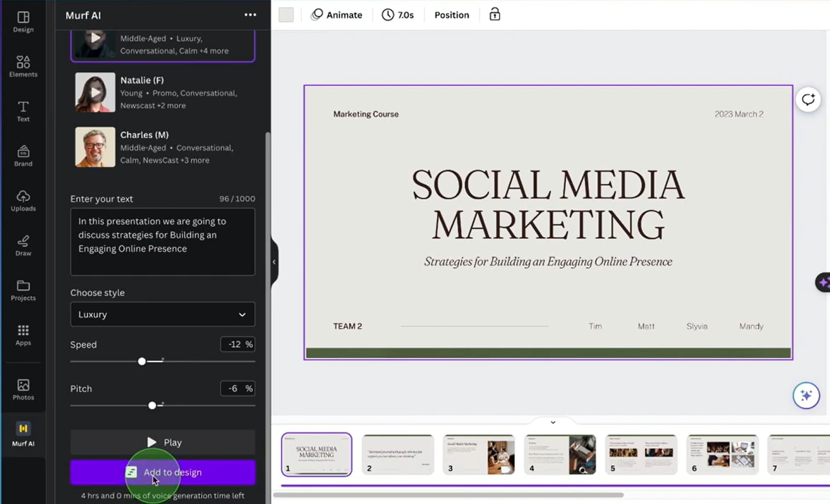Click the Pitch percentage value field
The width and height of the screenshot is (830, 504).
point(238,388)
